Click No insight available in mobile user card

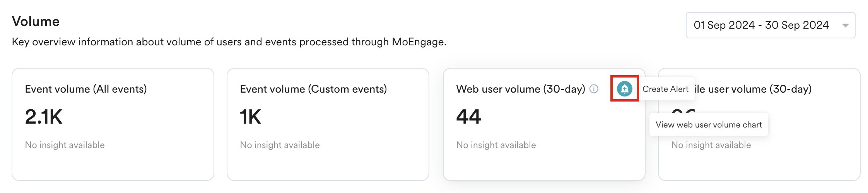(x=711, y=145)
